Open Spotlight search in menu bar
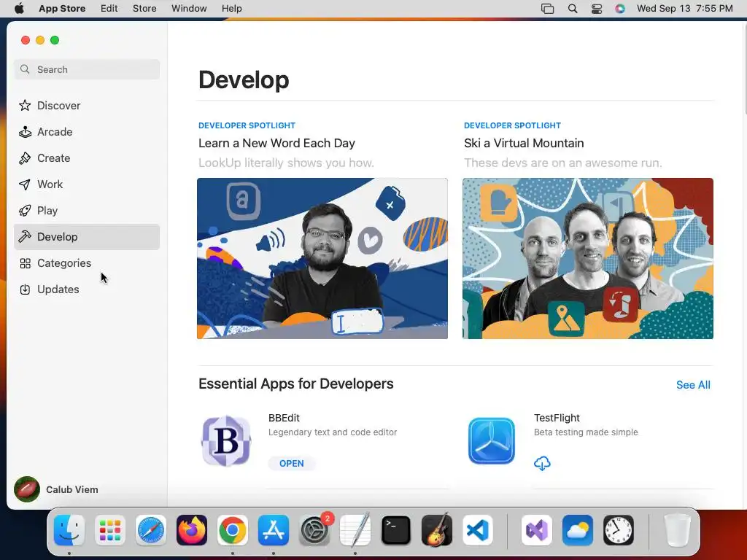This screenshot has height=560, width=747. tap(573, 9)
